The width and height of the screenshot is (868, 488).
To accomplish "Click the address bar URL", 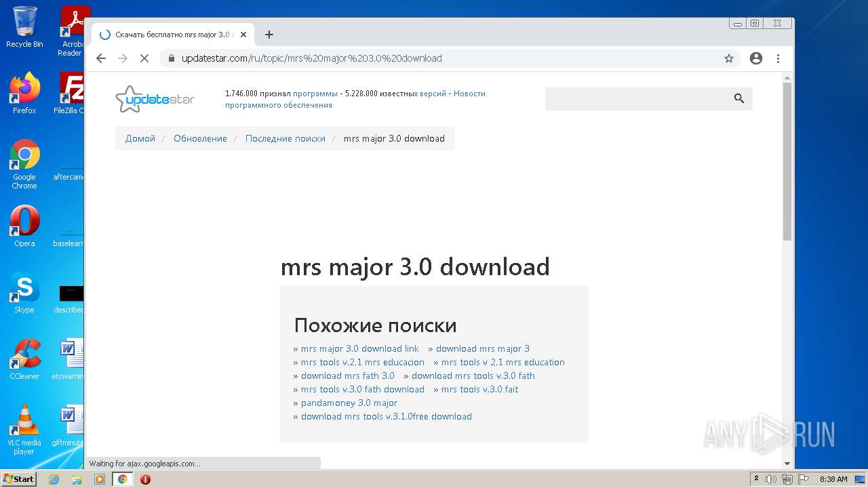I will (x=311, y=58).
